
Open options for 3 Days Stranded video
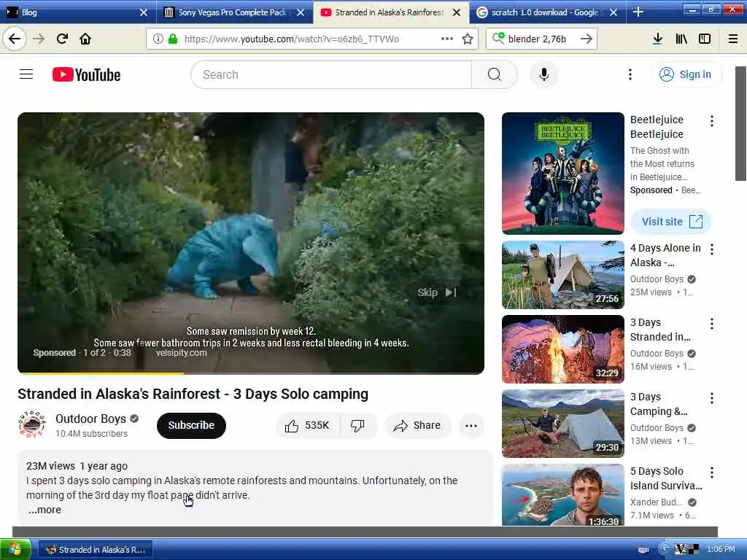click(x=712, y=324)
